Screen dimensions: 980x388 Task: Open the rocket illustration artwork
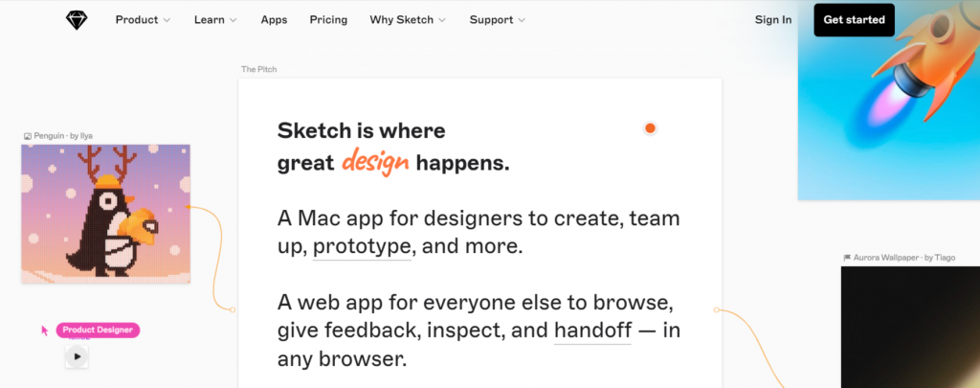(889, 101)
